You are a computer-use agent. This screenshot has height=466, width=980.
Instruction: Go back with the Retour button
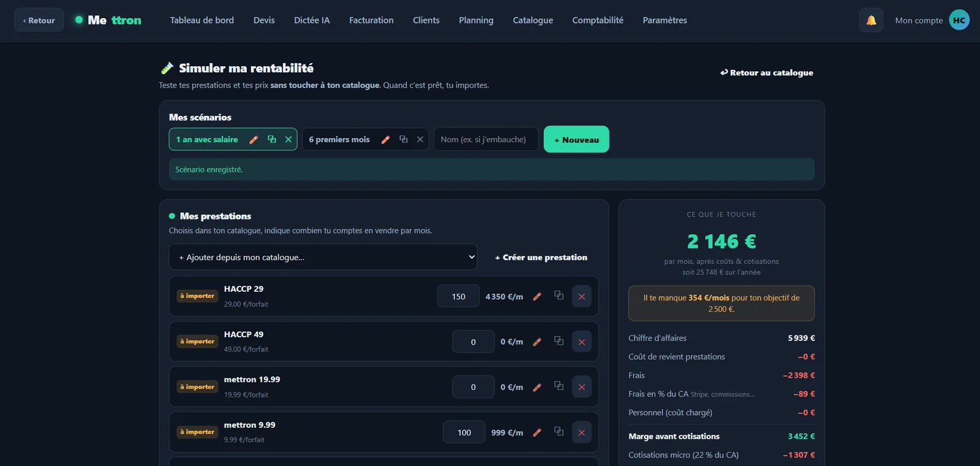39,20
